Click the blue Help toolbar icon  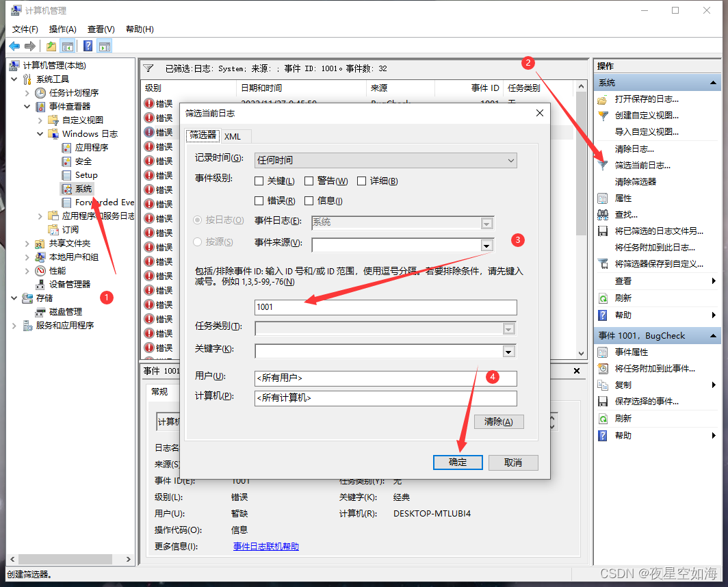[88, 46]
